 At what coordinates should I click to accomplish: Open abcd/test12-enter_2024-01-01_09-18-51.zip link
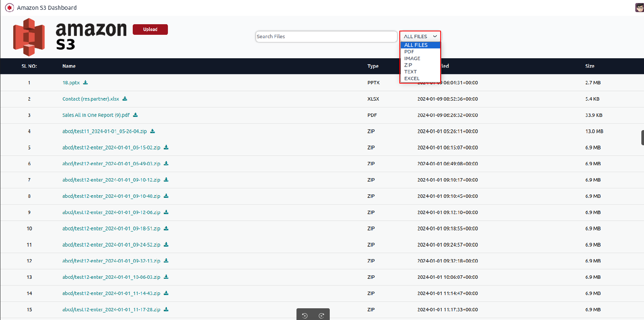coord(111,228)
